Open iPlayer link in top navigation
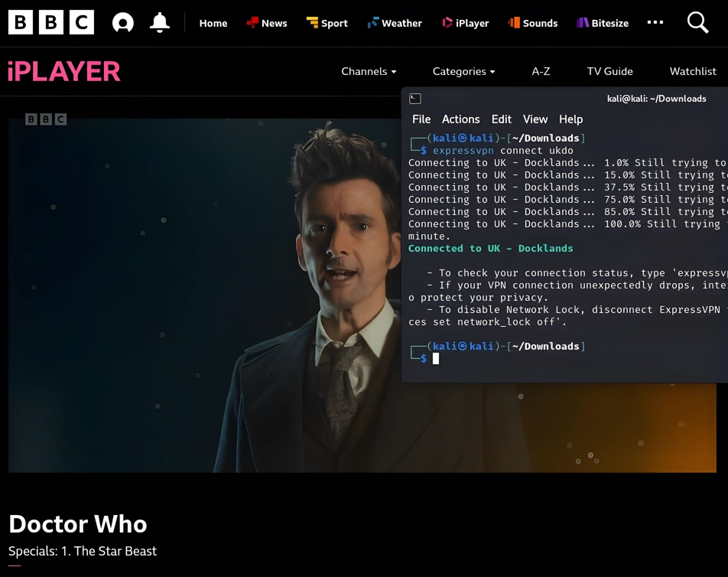 (465, 23)
